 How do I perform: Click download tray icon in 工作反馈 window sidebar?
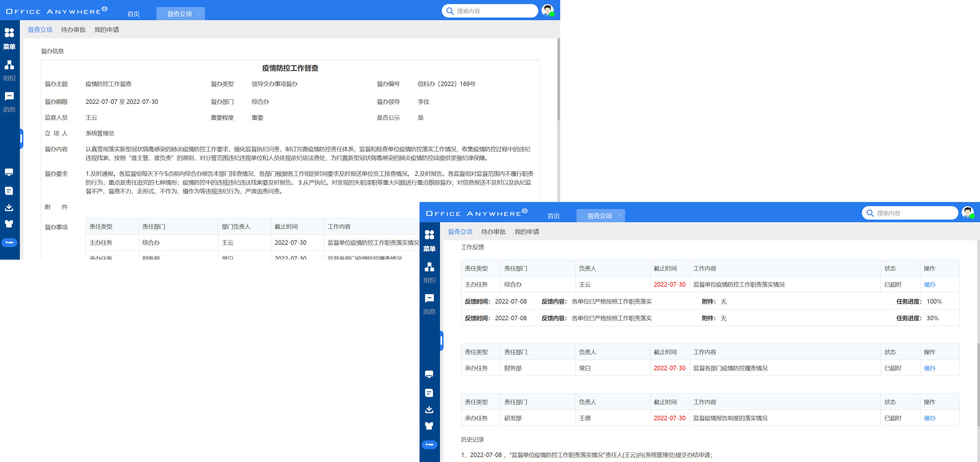click(429, 409)
